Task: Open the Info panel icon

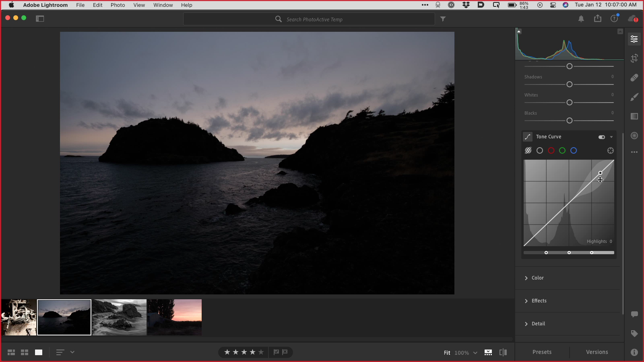Action: (x=634, y=352)
